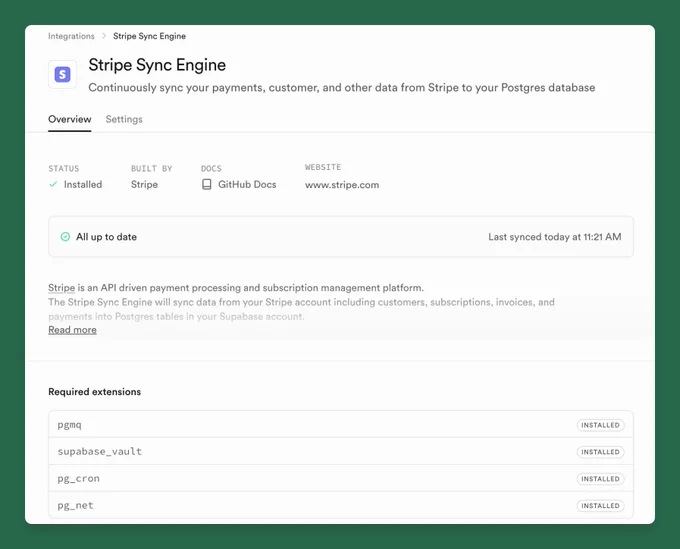Switch to the Settings tab
680x549 pixels.
[x=124, y=119]
